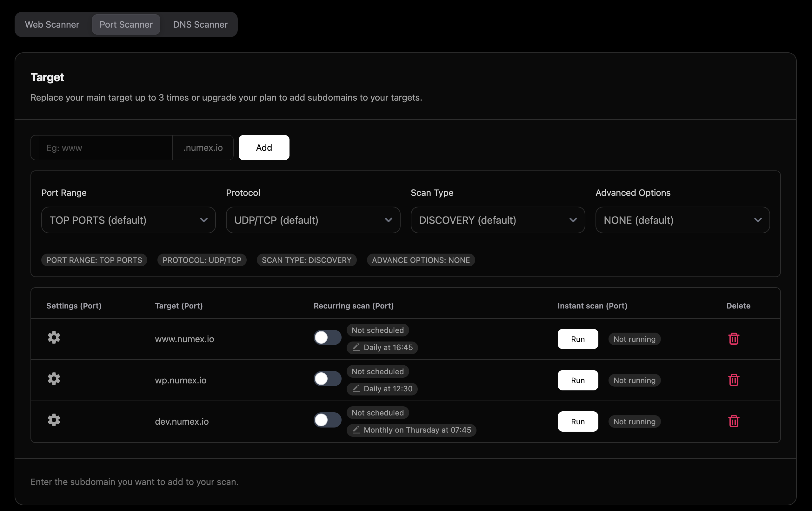The image size is (812, 511).
Task: Open settings for www.numex.io scan
Action: [x=54, y=337]
